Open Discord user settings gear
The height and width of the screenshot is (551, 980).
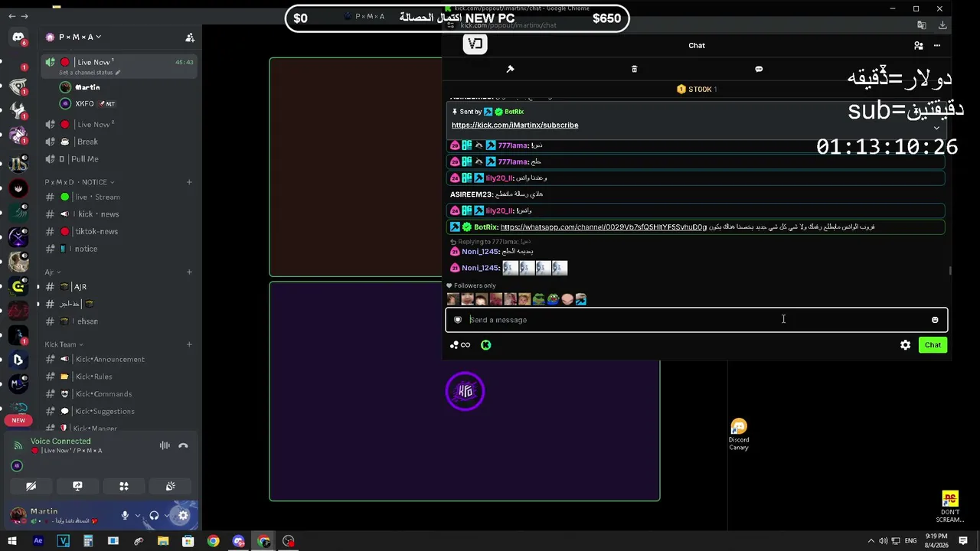click(x=183, y=516)
